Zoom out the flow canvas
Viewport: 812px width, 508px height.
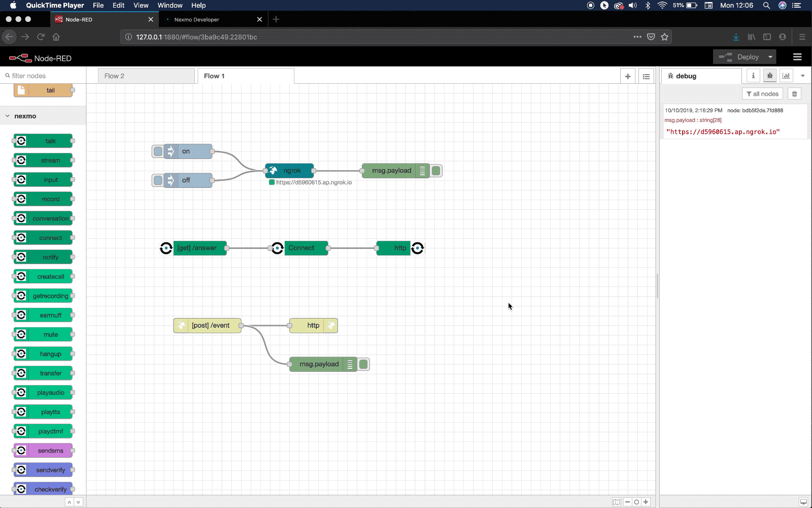[x=627, y=502]
